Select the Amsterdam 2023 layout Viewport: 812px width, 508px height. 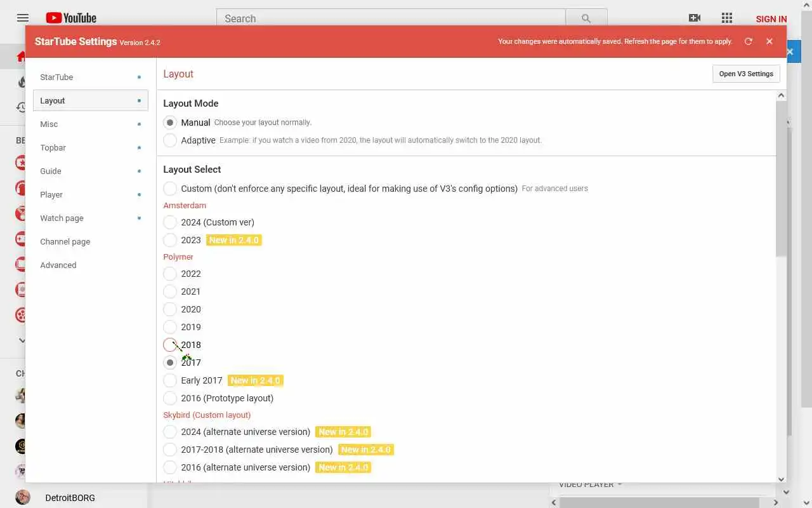point(170,240)
